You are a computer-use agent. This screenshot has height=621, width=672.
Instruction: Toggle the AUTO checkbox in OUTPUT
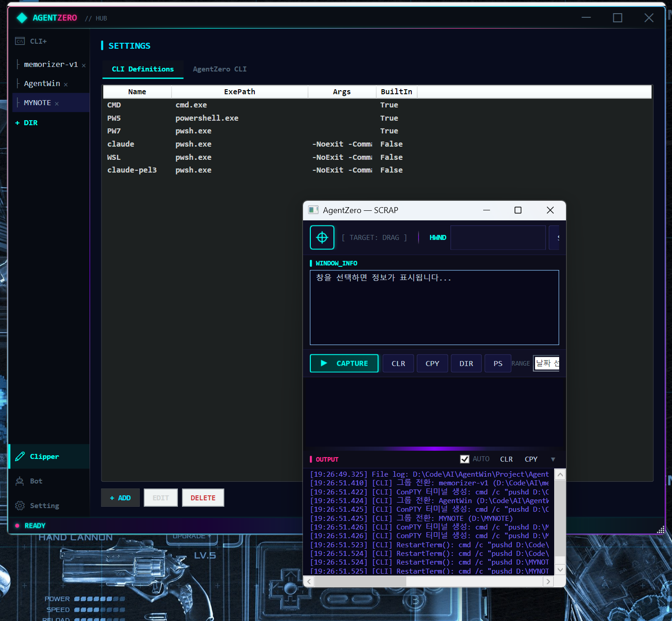(x=465, y=459)
